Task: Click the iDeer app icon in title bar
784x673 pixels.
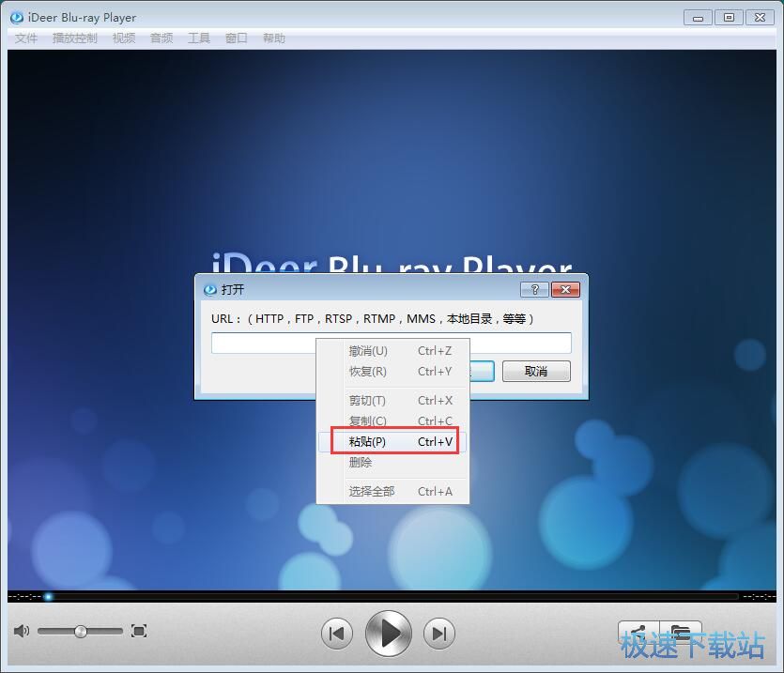Action: (17, 18)
